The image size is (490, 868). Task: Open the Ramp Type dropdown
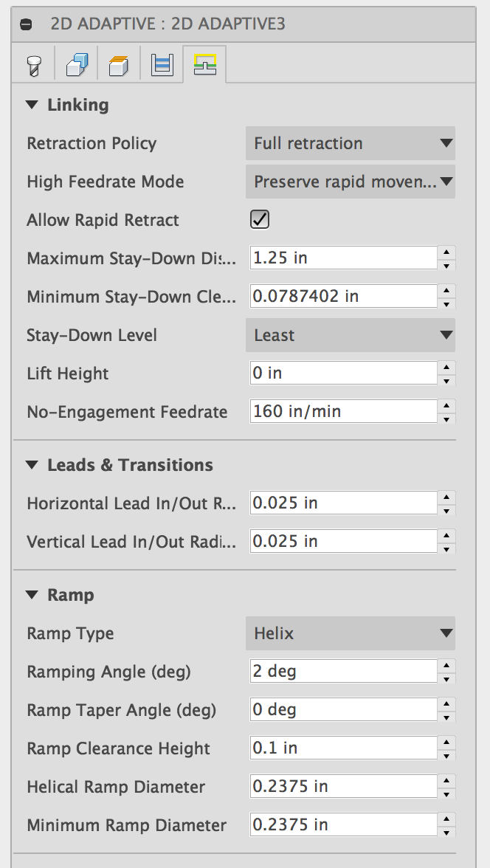[350, 633]
